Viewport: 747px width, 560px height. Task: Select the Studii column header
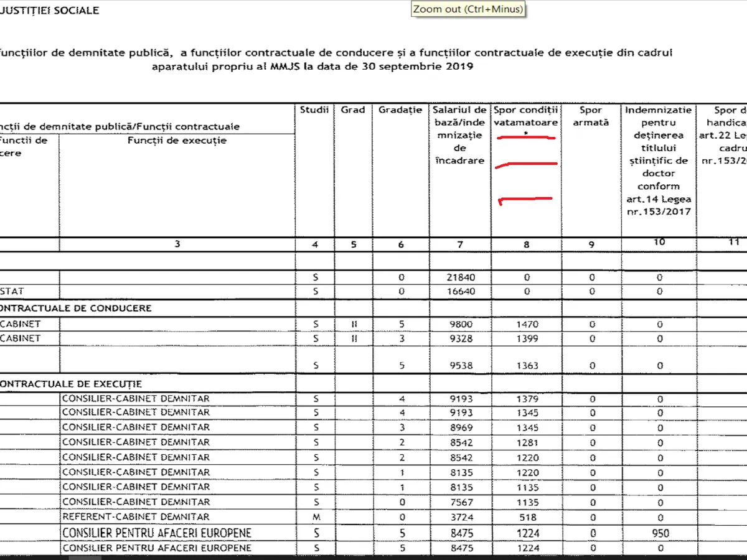(x=314, y=110)
